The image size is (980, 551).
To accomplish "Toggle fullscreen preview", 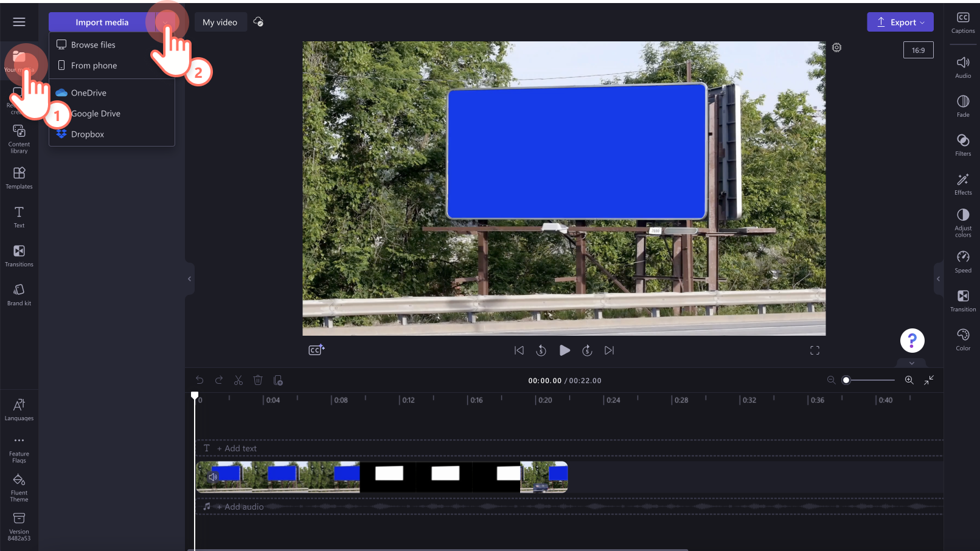I will pyautogui.click(x=815, y=350).
